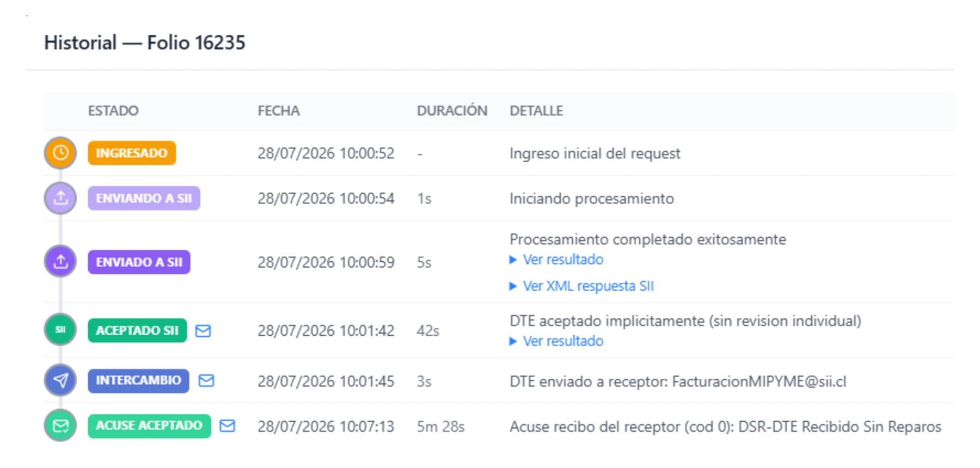Click the ACUSE ACEPTADO status badge
980x468 pixels.
pos(149,426)
